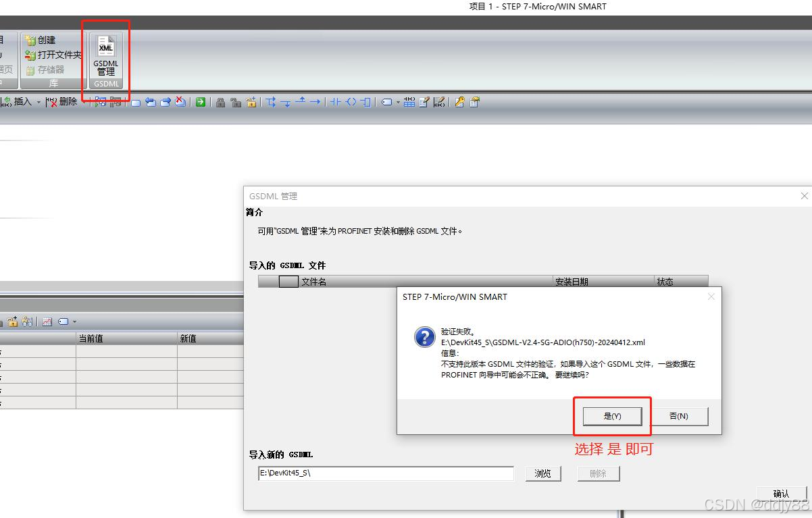Image resolution: width=812 pixels, height=518 pixels.
Task: Click status chart tag addressing icon
Action: point(64,322)
